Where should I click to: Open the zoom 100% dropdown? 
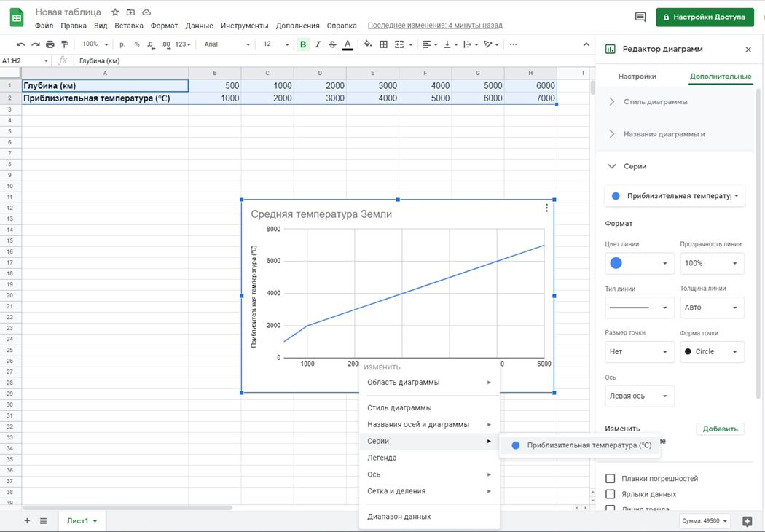tap(95, 44)
